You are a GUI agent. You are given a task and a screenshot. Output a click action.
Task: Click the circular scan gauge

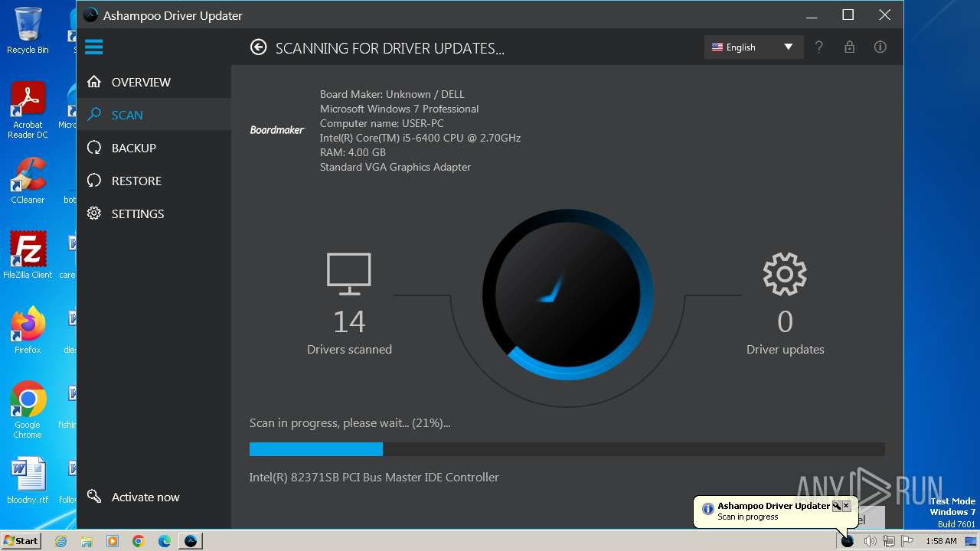567,295
